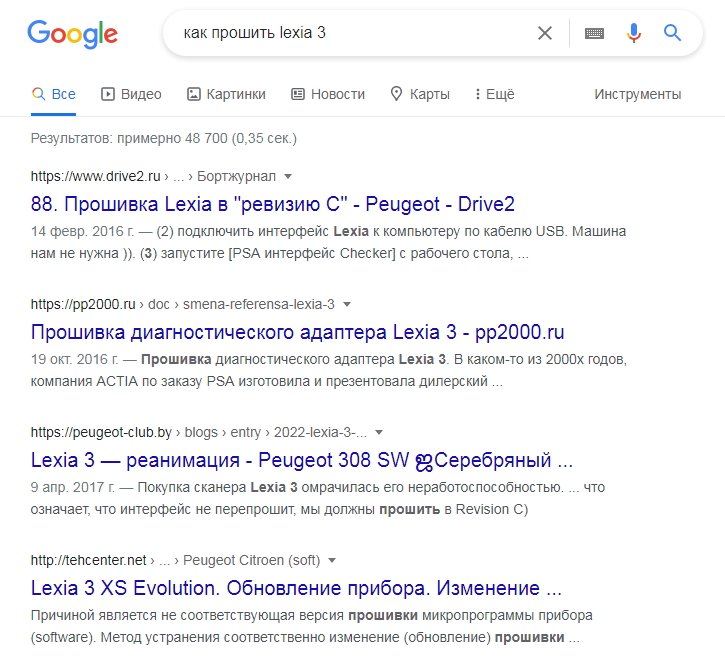Open Инструменты search tools

pos(638,94)
